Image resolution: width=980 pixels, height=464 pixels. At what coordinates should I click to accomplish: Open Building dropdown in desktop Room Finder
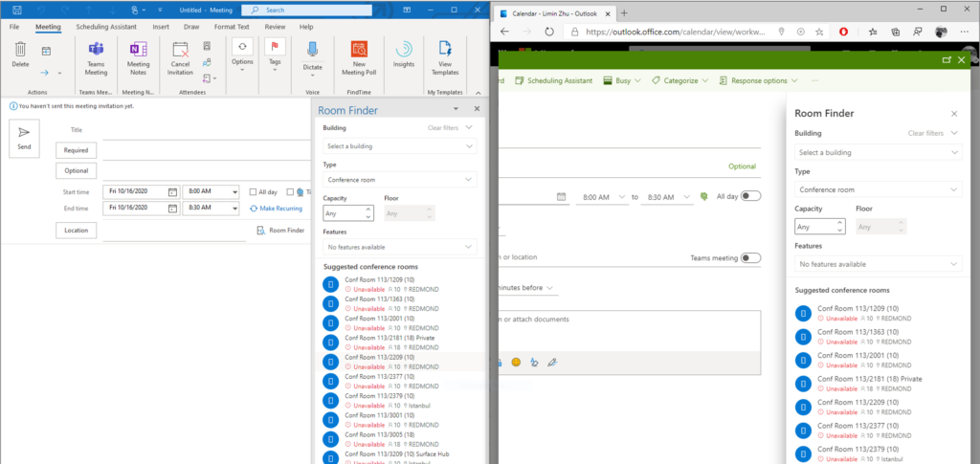[399, 146]
